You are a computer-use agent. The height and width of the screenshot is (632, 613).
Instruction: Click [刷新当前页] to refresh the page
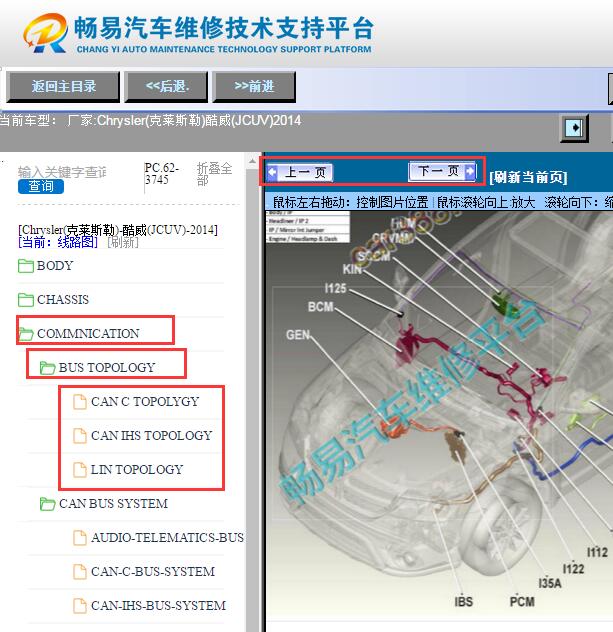(528, 177)
